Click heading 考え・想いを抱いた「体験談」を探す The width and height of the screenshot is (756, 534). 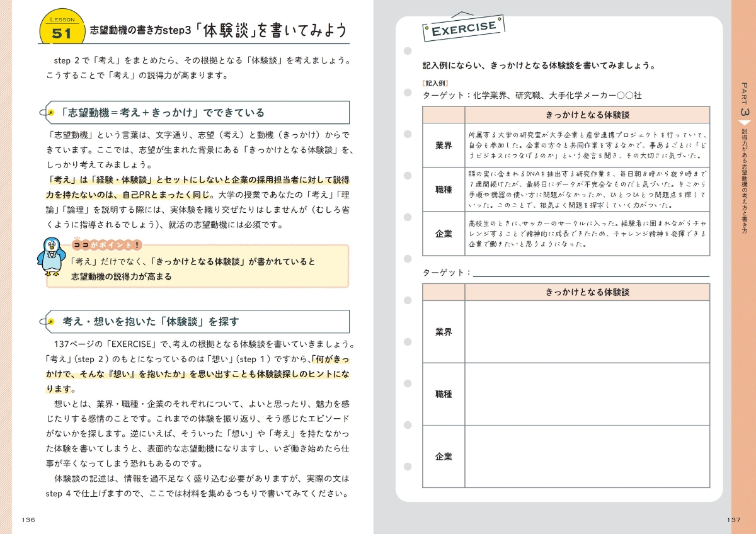(151, 322)
